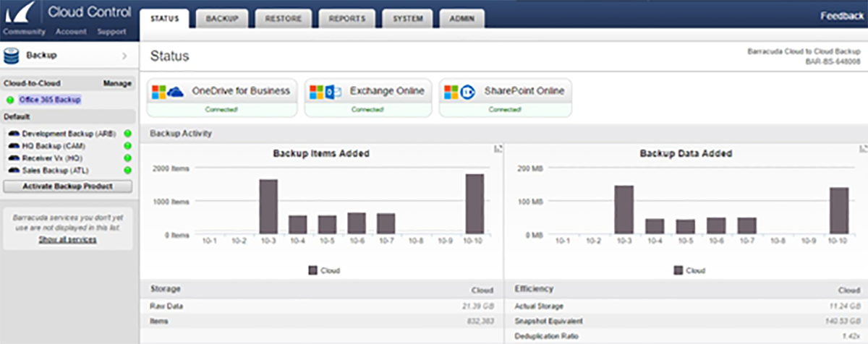Click the Items count 832,383

[x=480, y=319]
